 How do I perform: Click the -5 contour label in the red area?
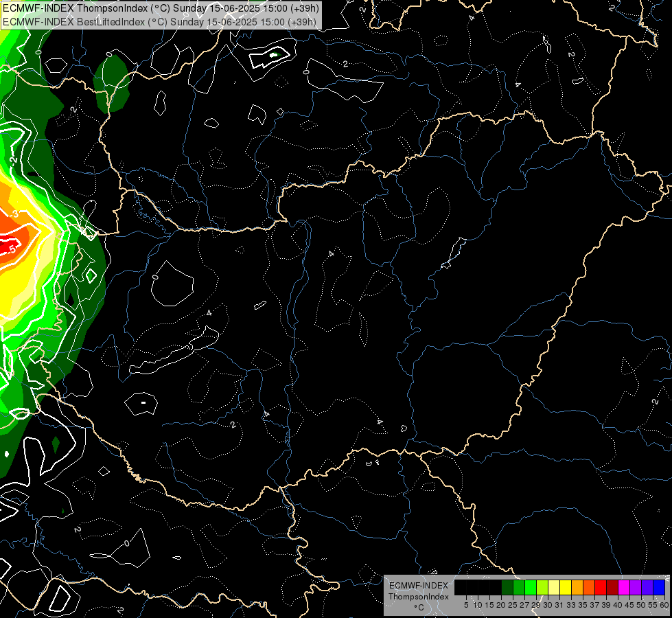click(12, 249)
